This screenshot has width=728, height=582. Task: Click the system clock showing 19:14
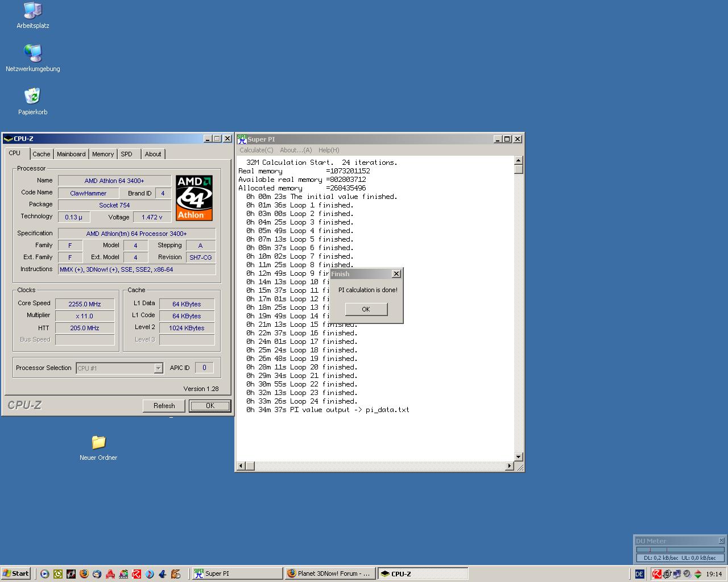coord(714,574)
